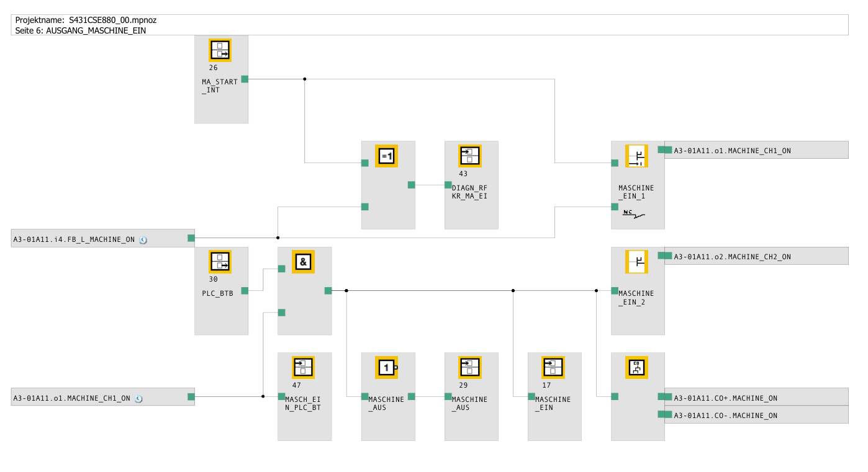Click the MASCHINE_EIN connection point icon numbered 17
868x472 pixels.
pyautogui.click(x=553, y=367)
